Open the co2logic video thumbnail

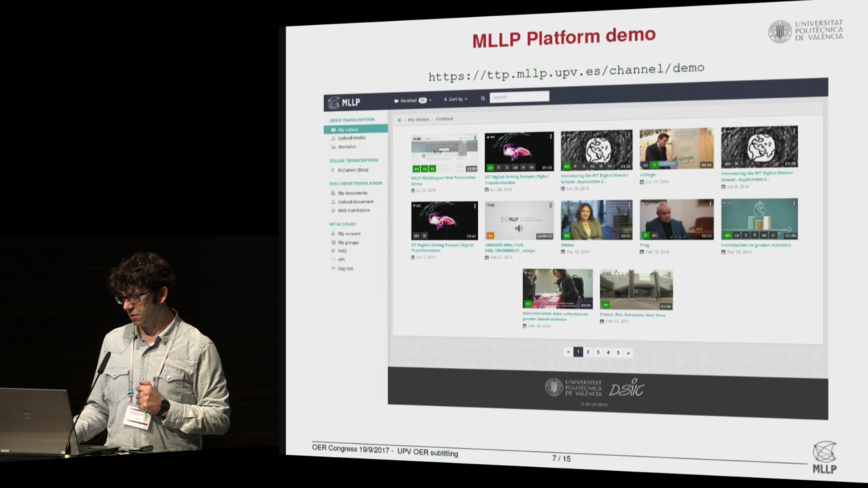(x=676, y=149)
